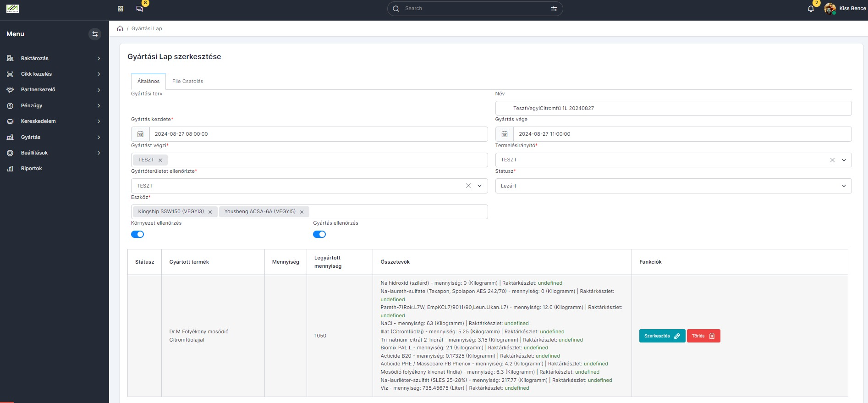Open Gyártóterületet ellenőrizte dropdown arrow
The image size is (868, 403).
(x=480, y=186)
